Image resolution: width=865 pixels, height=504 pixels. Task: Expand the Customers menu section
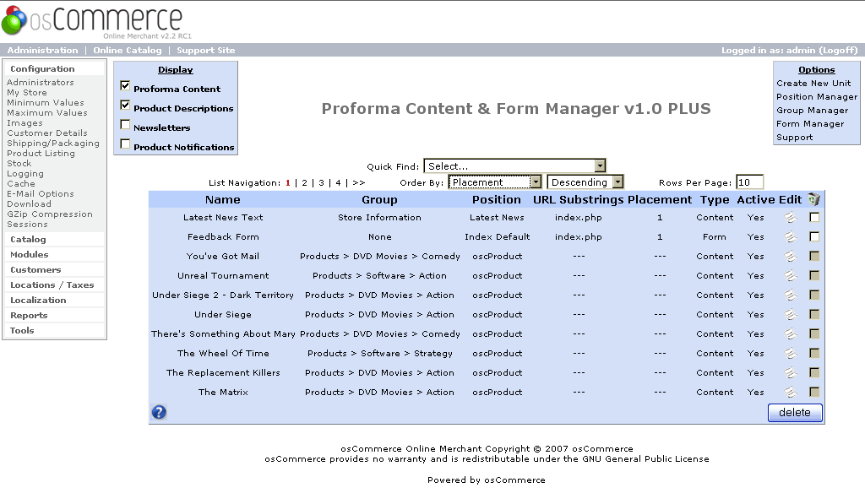[x=35, y=269]
